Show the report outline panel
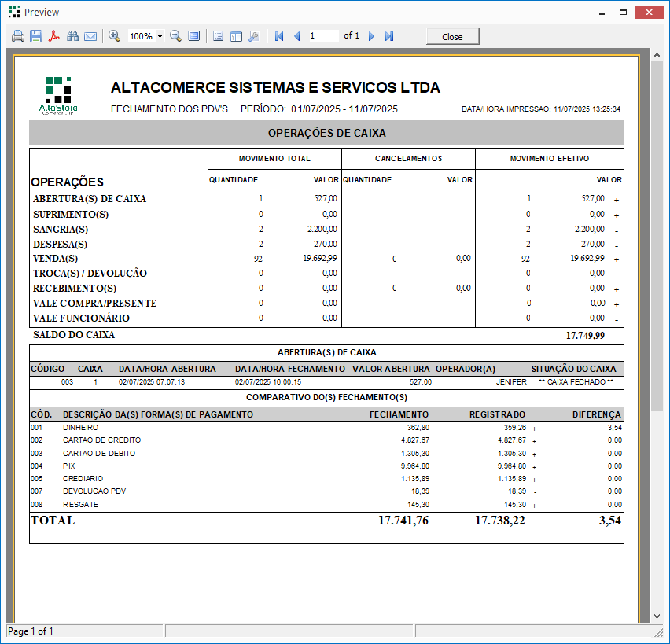 coord(218,36)
